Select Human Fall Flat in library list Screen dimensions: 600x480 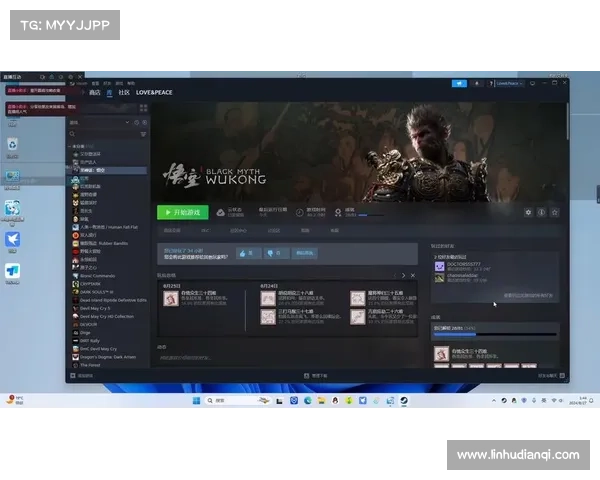[112, 226]
